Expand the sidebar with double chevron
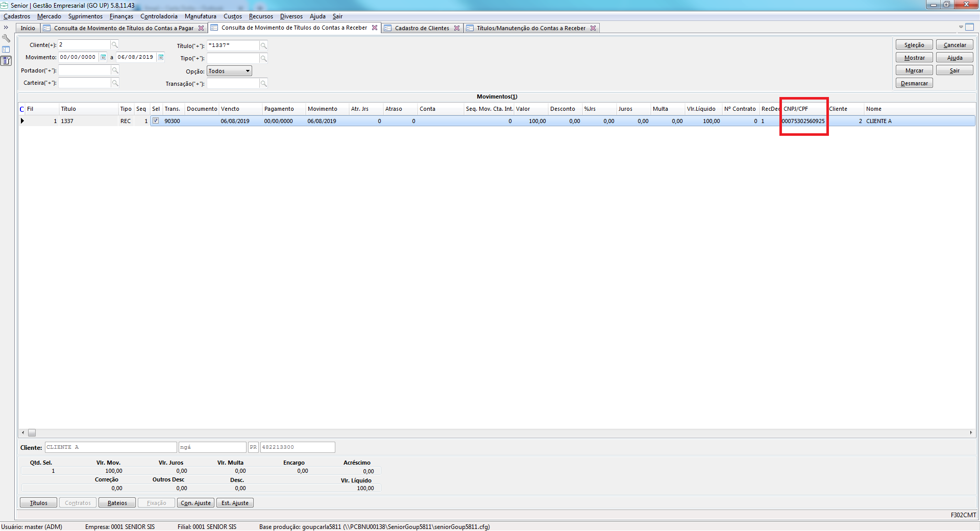The image size is (980, 531). coord(6,28)
